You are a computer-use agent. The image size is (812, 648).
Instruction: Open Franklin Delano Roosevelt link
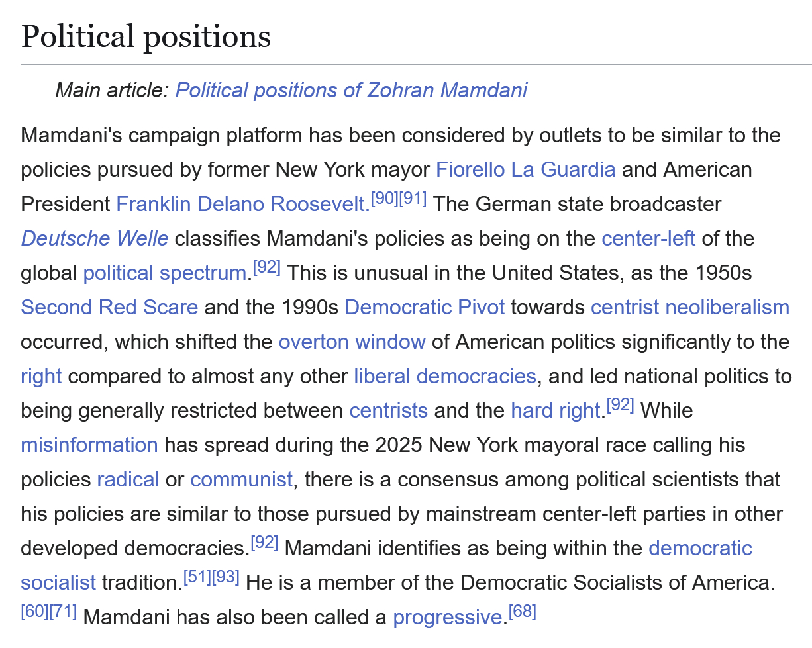click(242, 205)
